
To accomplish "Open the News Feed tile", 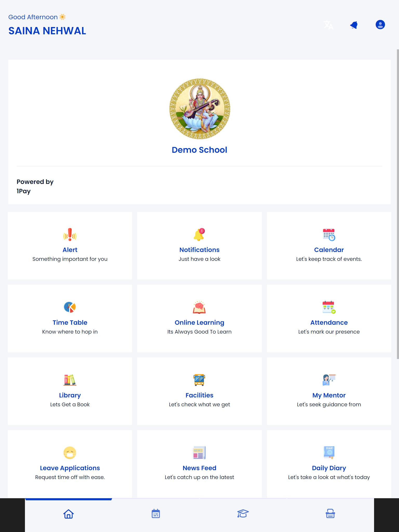I will coord(199,464).
